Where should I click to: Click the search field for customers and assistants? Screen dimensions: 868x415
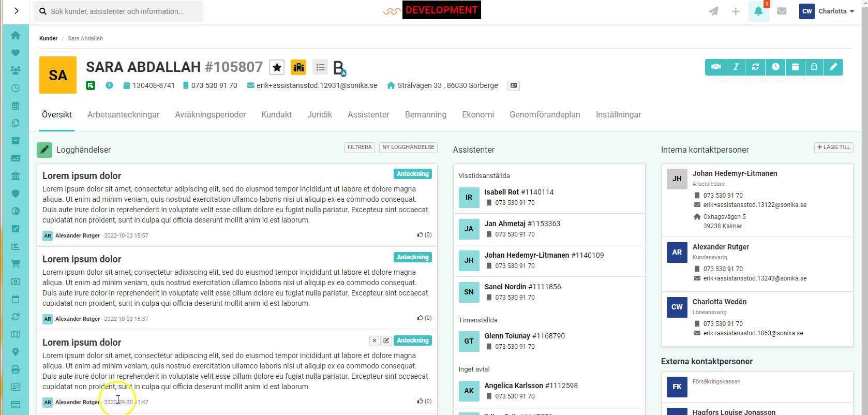(118, 11)
